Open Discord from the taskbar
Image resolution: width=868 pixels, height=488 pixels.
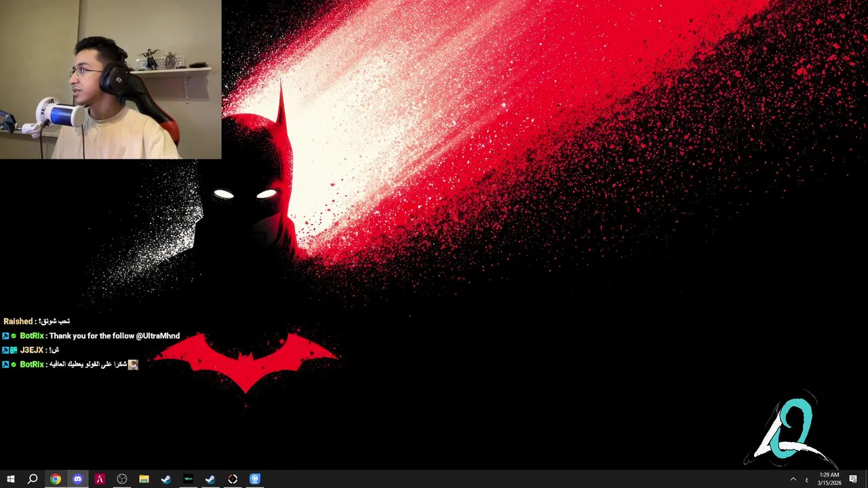coord(77,479)
